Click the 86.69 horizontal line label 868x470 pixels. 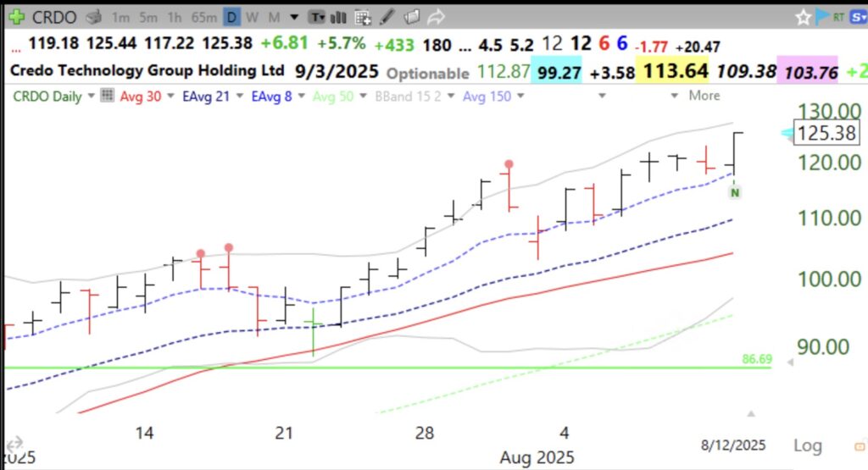click(757, 359)
